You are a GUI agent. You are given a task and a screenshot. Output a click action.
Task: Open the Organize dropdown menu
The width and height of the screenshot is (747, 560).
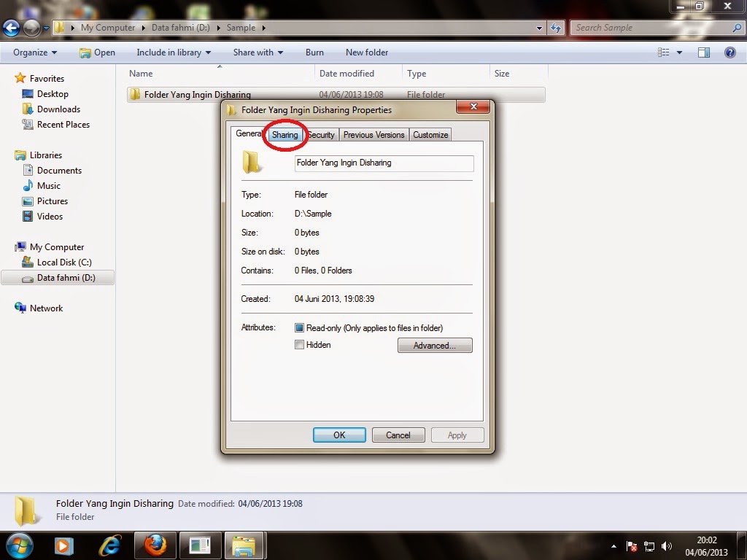pyautogui.click(x=34, y=52)
